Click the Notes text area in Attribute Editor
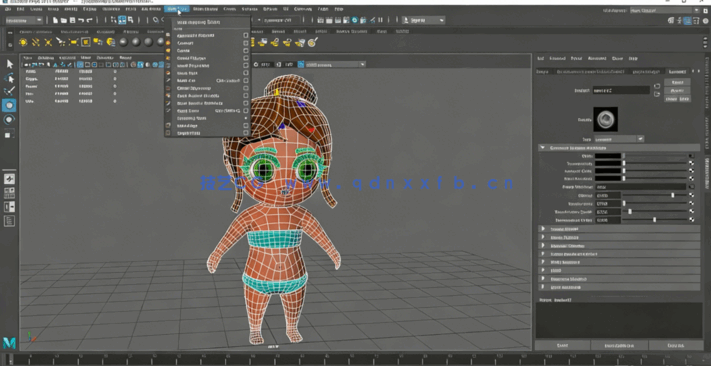Viewport: 711px width, 366px height. click(619, 321)
